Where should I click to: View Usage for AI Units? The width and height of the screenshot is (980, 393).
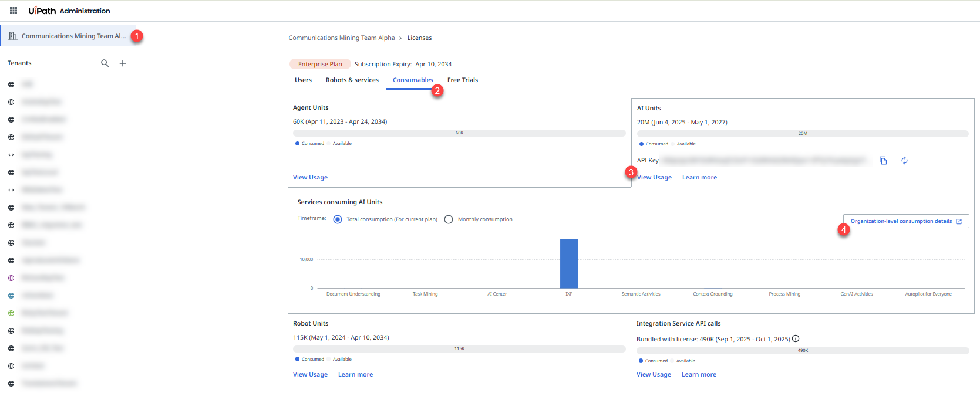pos(654,177)
